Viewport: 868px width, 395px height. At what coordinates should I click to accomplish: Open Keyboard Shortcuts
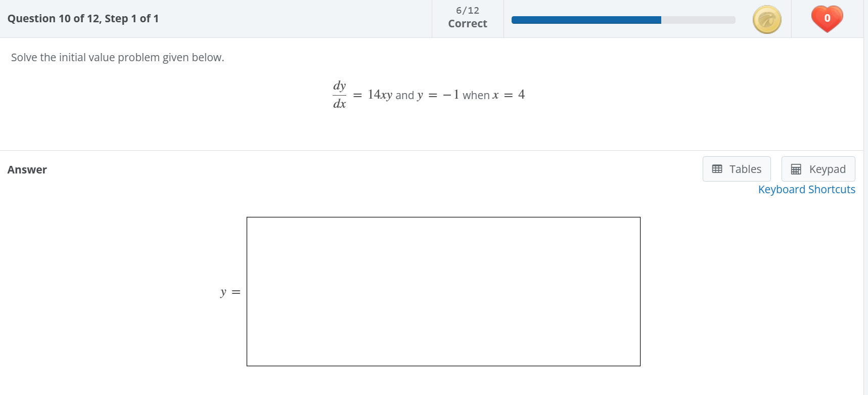coord(806,189)
